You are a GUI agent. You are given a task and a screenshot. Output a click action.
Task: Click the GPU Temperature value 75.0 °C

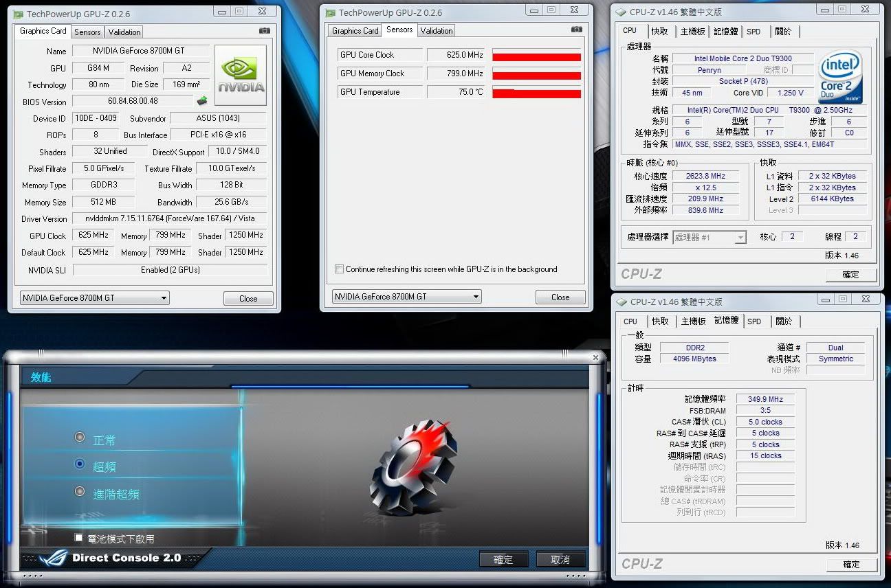(x=456, y=92)
